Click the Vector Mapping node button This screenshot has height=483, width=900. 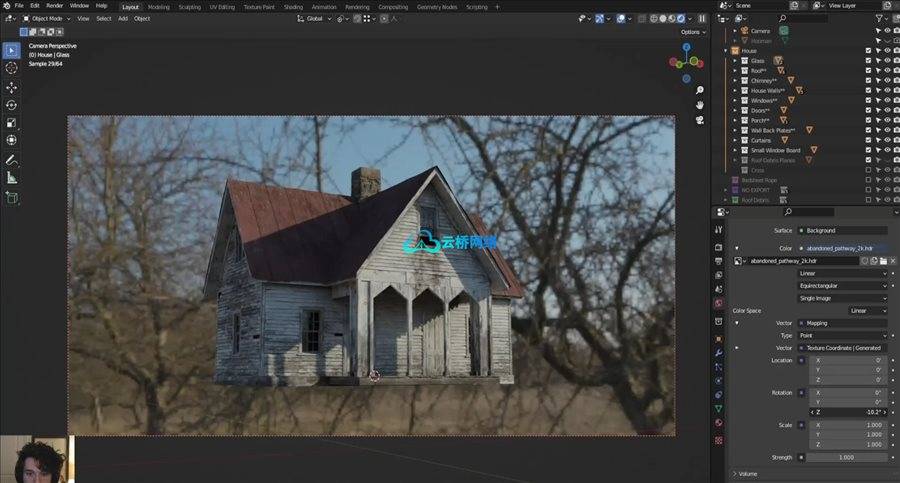[x=843, y=323]
